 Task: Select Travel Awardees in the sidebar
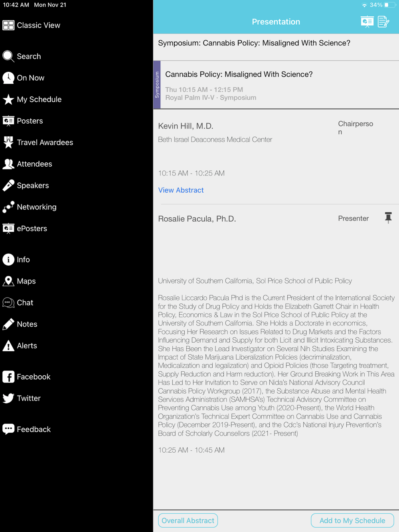(x=45, y=142)
